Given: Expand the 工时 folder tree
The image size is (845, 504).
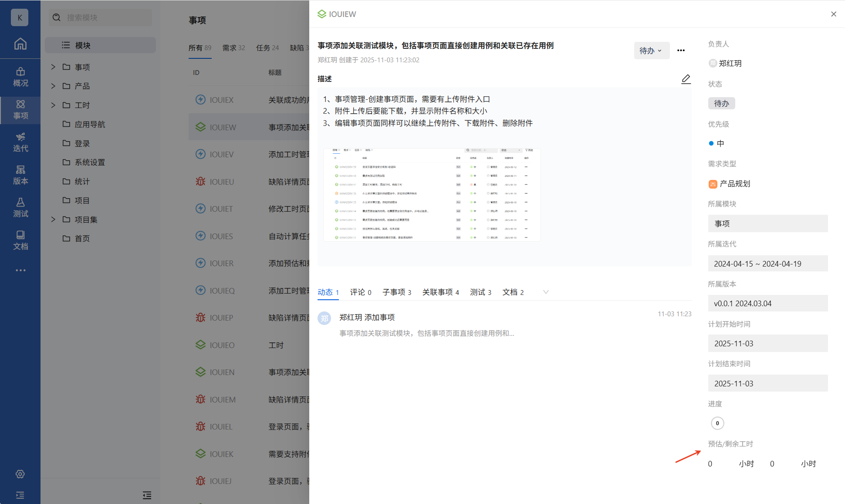Looking at the screenshot, I should point(53,105).
